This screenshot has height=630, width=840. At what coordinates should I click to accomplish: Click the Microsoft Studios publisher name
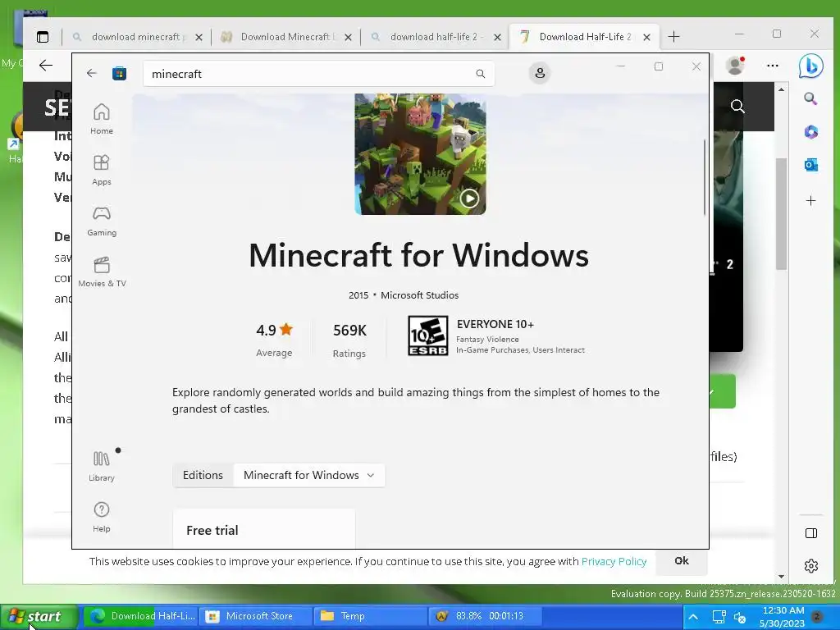click(419, 295)
